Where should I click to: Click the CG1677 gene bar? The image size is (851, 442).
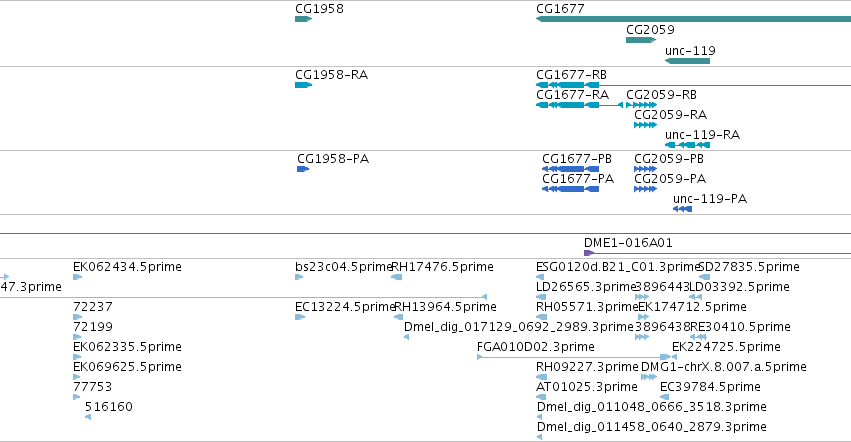(693, 19)
